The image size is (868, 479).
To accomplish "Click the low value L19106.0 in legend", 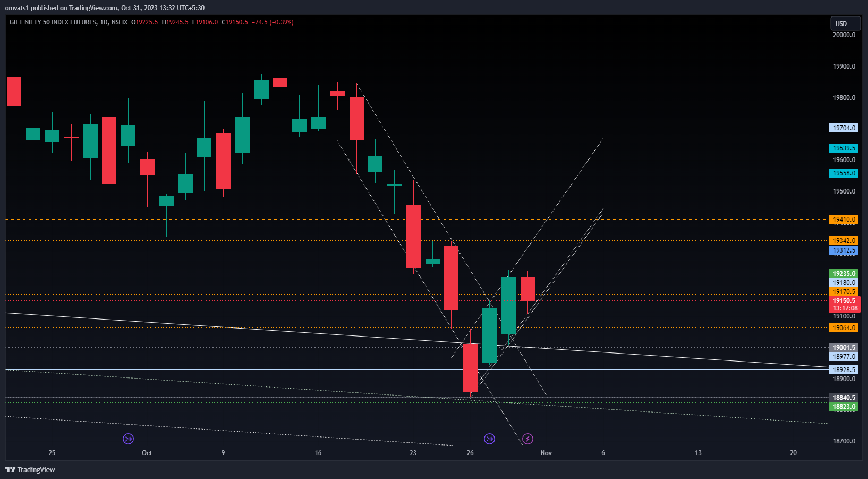I will tap(205, 22).
